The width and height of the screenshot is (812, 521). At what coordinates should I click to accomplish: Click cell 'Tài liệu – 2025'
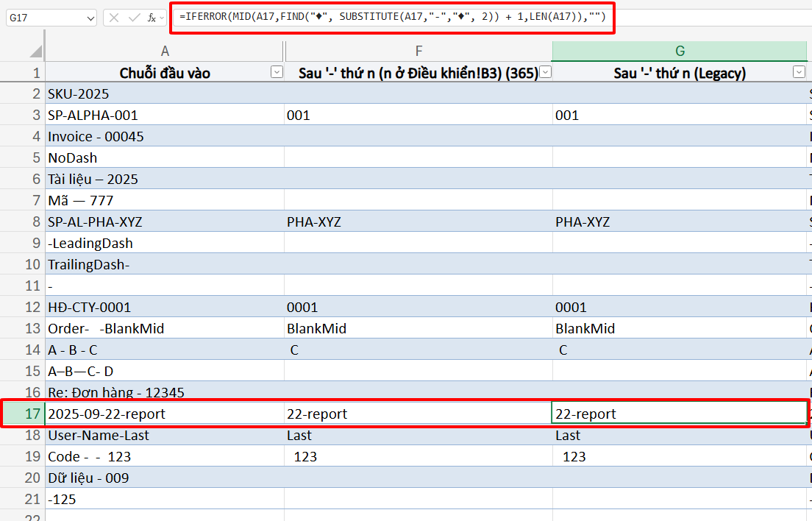click(x=165, y=180)
